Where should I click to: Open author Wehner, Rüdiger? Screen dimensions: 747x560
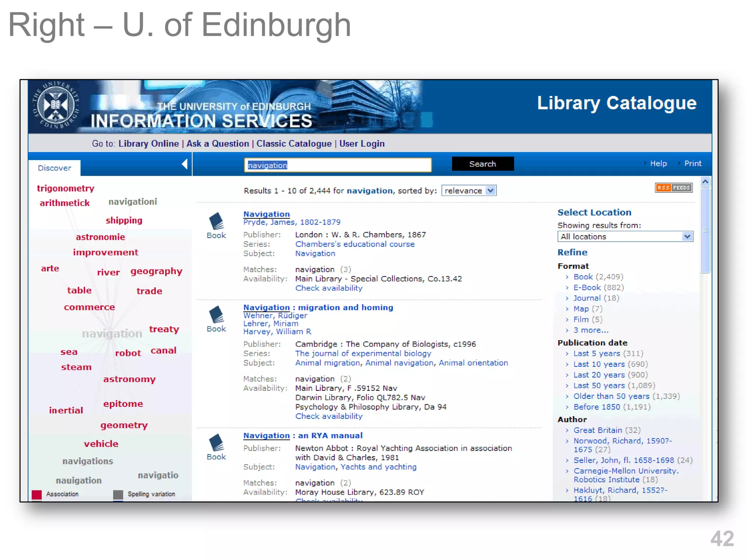click(275, 315)
